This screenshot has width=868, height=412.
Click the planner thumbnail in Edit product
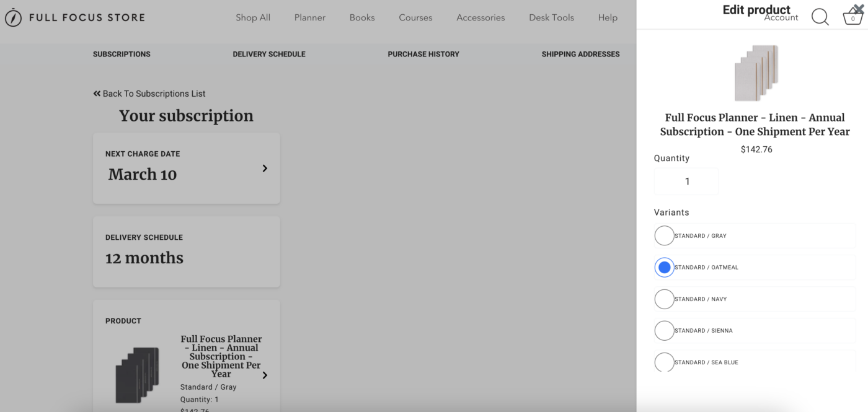tap(756, 72)
